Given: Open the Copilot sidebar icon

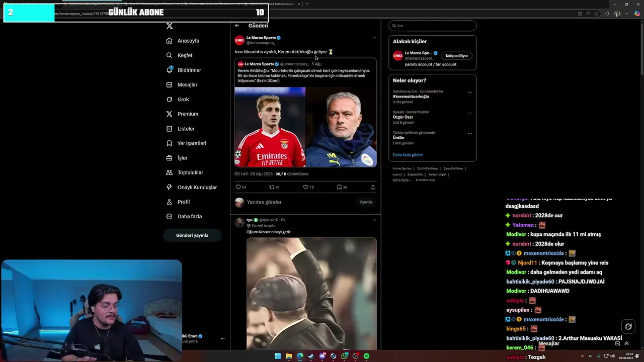Looking at the screenshot, I should tap(637, 14).
